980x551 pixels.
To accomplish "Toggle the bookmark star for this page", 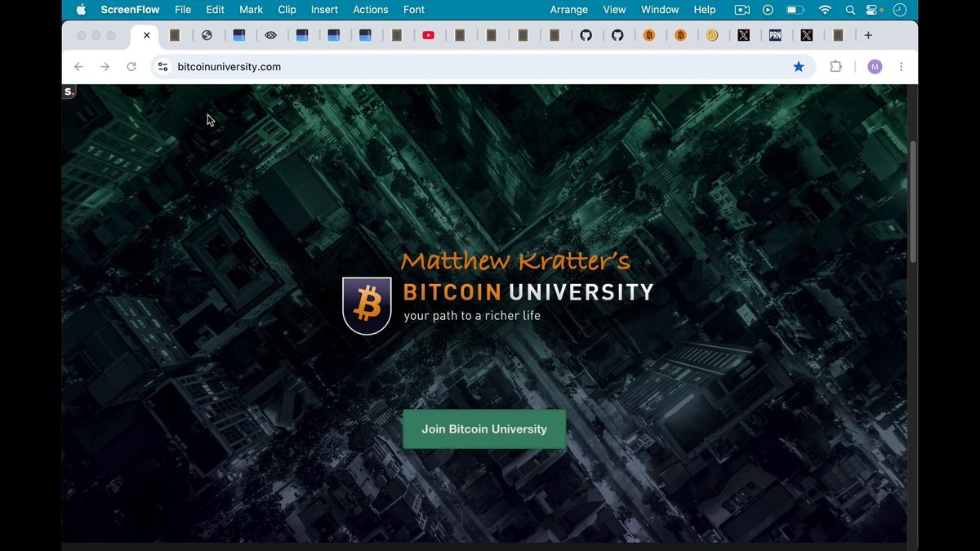I will [x=799, y=67].
